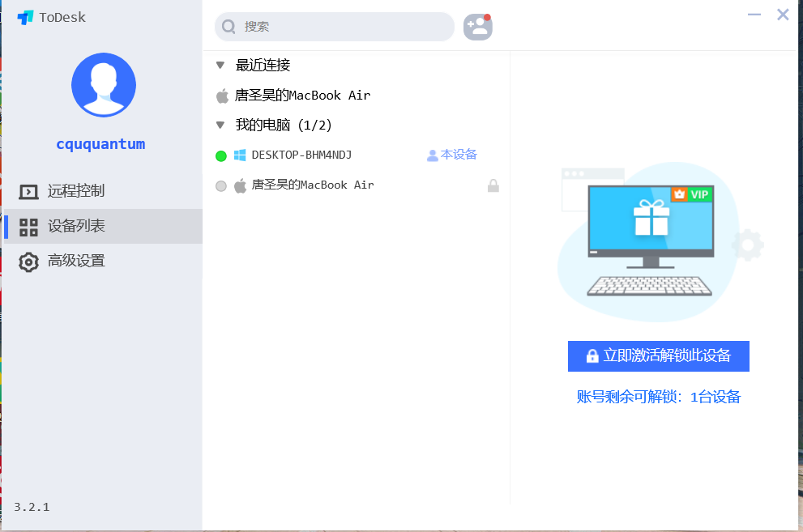Close the ToDesk window

coord(783,15)
